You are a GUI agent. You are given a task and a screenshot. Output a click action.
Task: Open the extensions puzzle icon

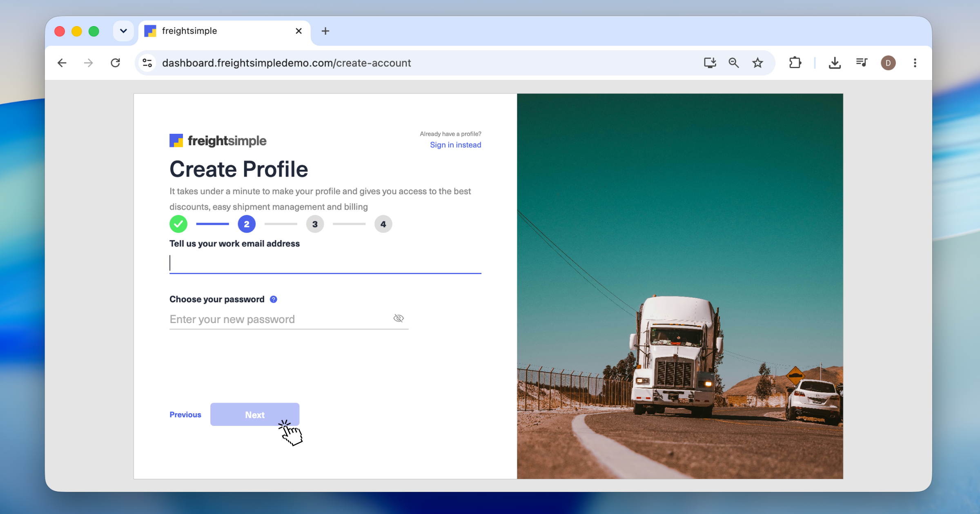tap(795, 63)
